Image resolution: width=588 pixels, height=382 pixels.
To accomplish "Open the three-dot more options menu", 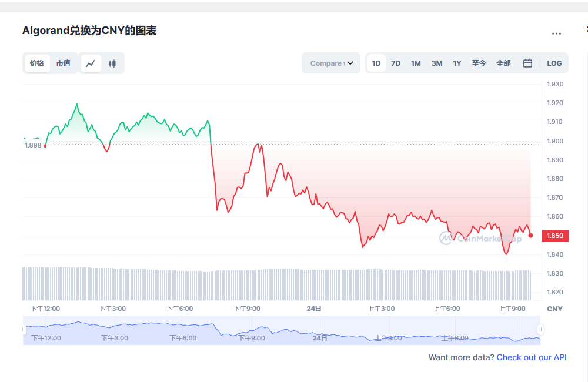I will pos(556,33).
